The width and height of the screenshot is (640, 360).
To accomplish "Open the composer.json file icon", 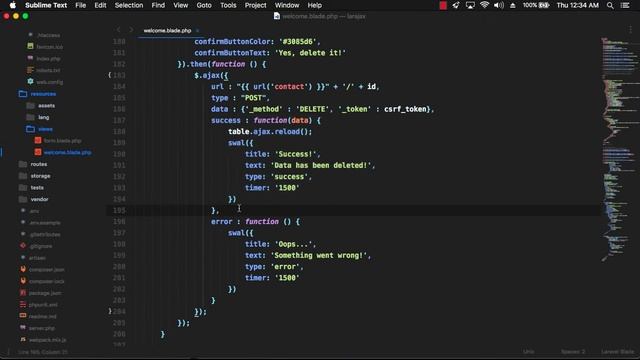I will (23, 269).
